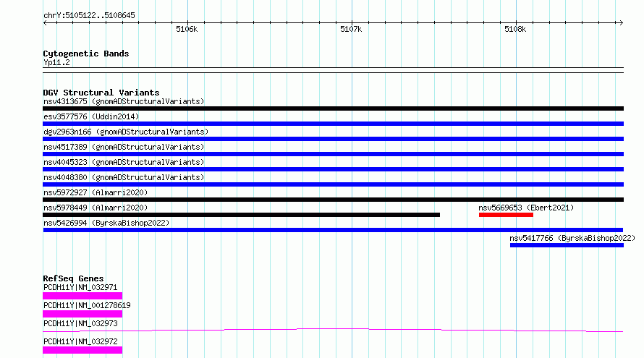Open variant esv3577576 (Uddin2014) label
The height and width of the screenshot is (358, 644).
tap(91, 116)
